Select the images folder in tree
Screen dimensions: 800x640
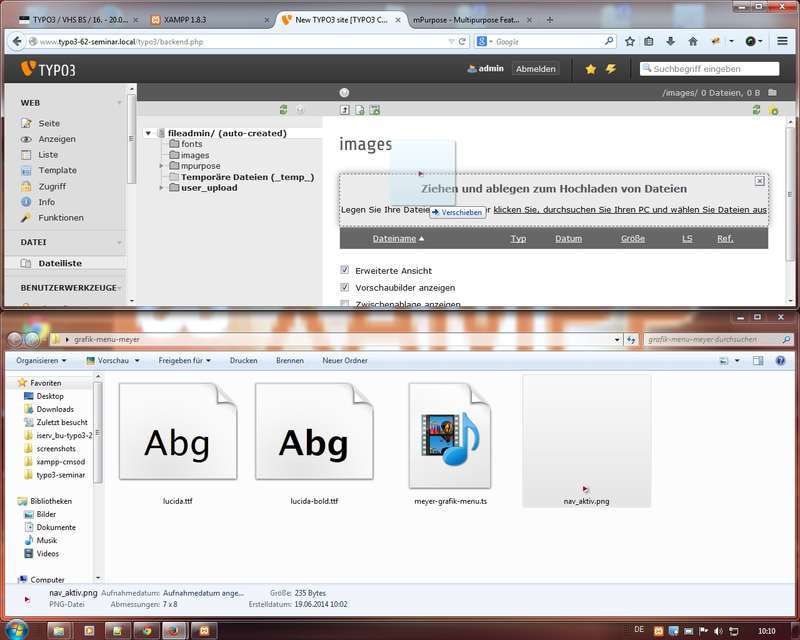click(x=194, y=155)
